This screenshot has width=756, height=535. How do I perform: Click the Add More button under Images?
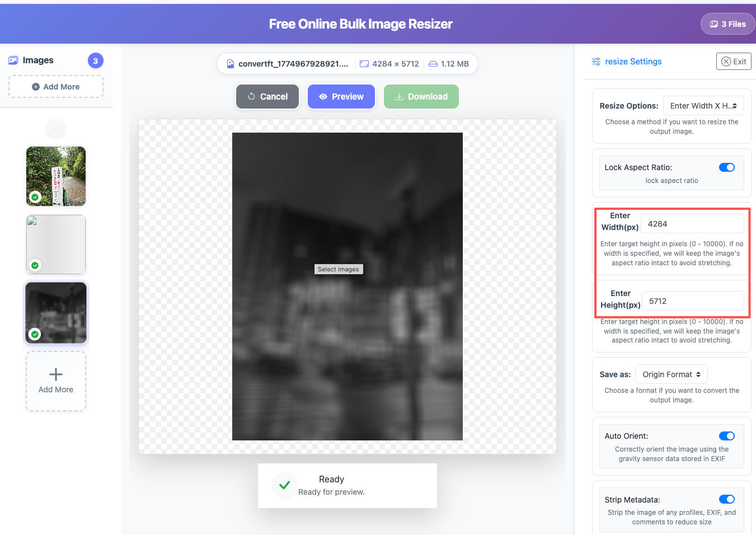pyautogui.click(x=56, y=87)
